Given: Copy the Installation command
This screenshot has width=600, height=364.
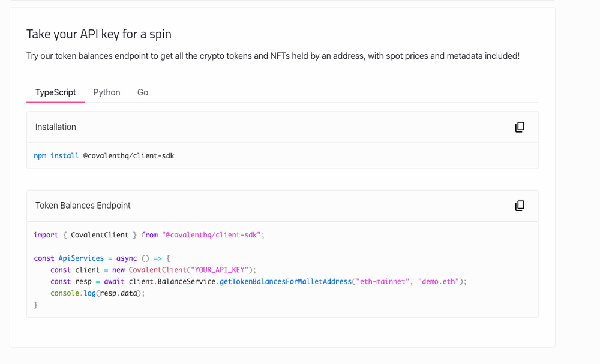Looking at the screenshot, I should 519,127.
